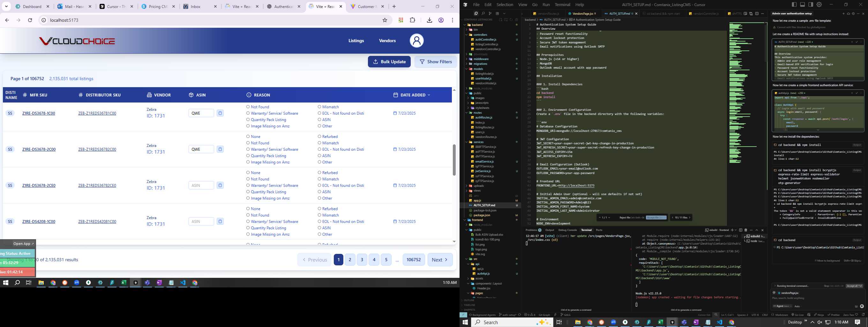Open Source Control view in Cursor
Image resolution: width=868 pixels, height=327 pixels.
[490, 13]
